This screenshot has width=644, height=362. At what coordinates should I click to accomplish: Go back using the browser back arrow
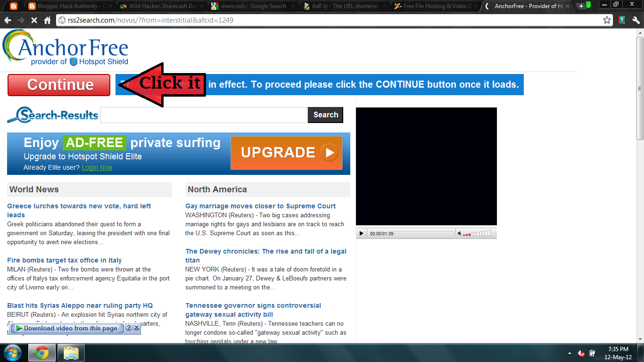pos(8,20)
